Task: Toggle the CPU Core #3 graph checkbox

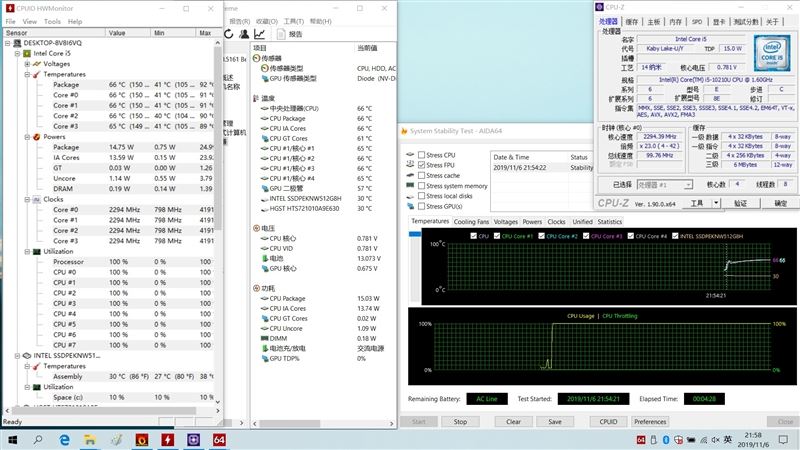Action: [x=586, y=236]
